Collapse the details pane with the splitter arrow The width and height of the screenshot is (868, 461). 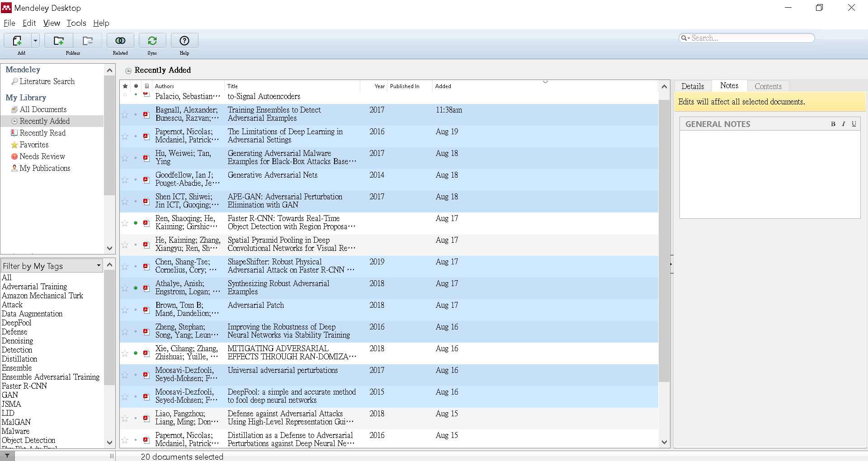(672, 264)
